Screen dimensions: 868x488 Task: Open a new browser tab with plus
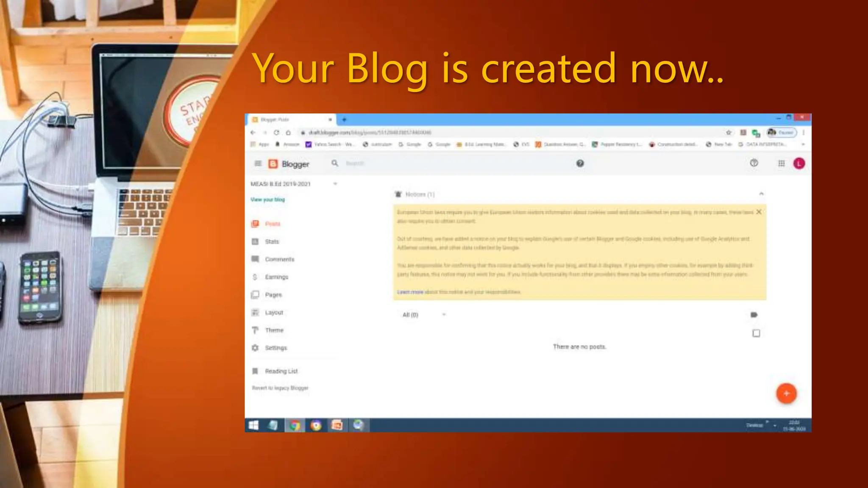tap(344, 119)
